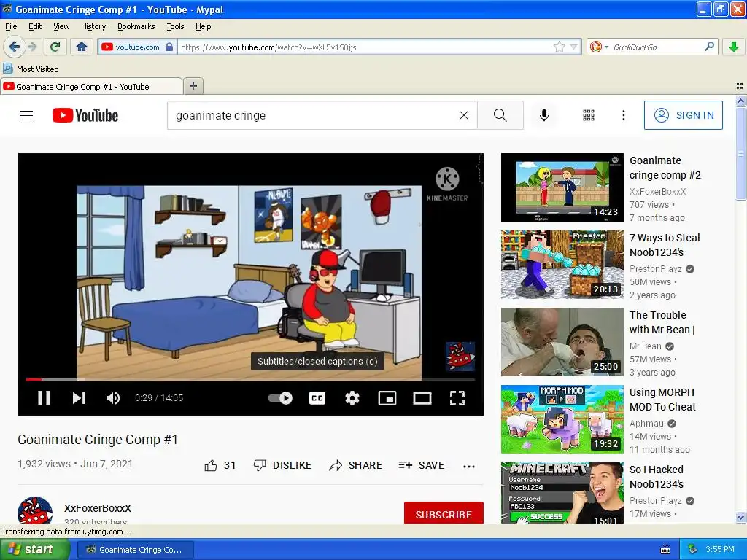Reload the page with the refresh icon

[55, 47]
